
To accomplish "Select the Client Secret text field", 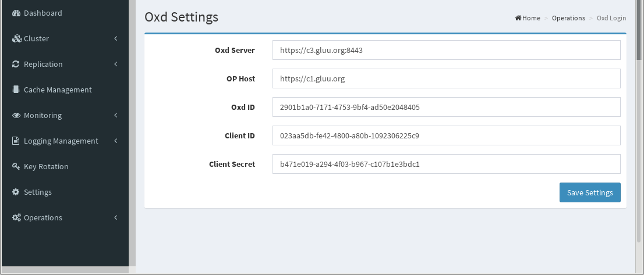I will (447, 164).
